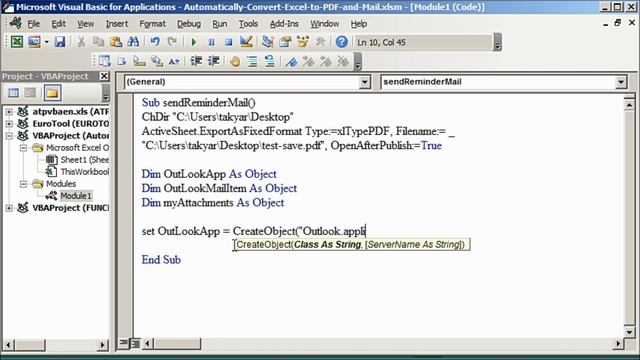Comment Block the selected lines
640x360 pixels.
(252, 61)
